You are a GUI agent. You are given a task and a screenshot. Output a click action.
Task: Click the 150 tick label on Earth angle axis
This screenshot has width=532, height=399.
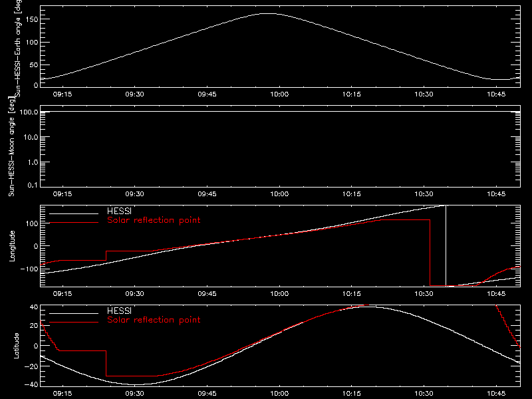pos(32,20)
